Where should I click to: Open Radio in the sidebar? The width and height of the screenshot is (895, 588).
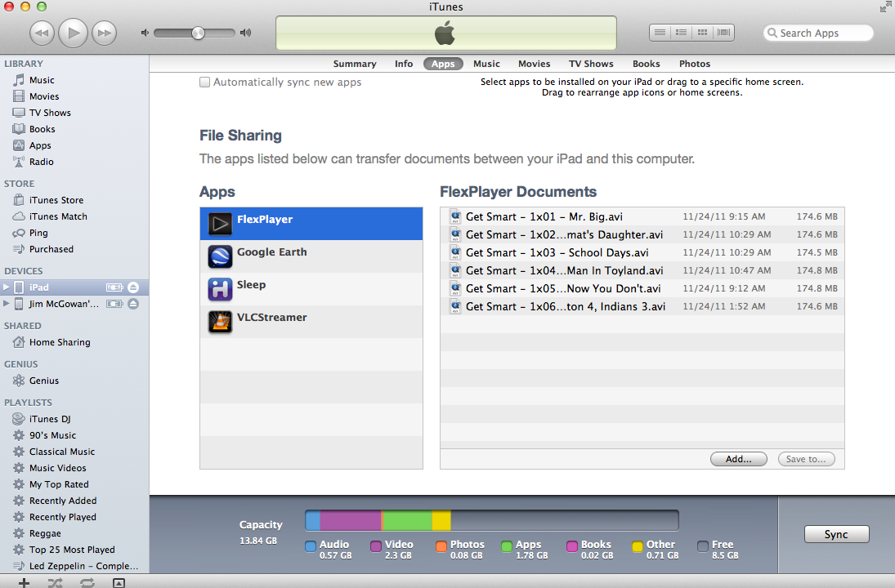[74, 162]
